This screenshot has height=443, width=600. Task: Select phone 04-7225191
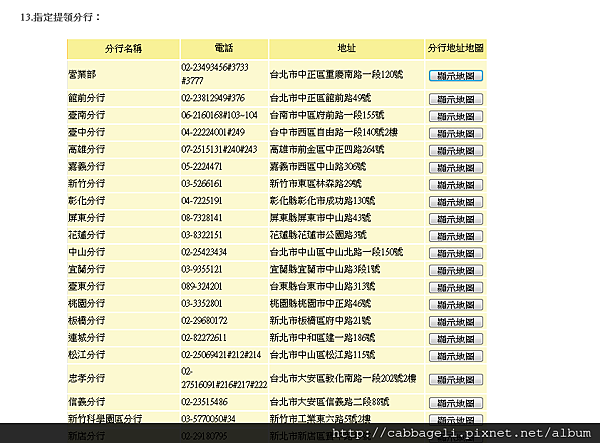coord(202,201)
